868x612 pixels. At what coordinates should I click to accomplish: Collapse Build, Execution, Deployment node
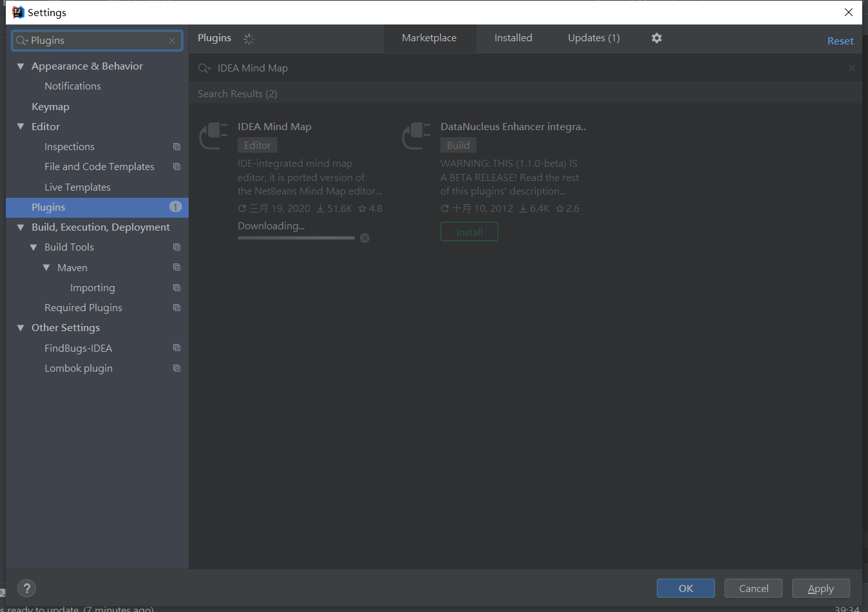coord(21,227)
